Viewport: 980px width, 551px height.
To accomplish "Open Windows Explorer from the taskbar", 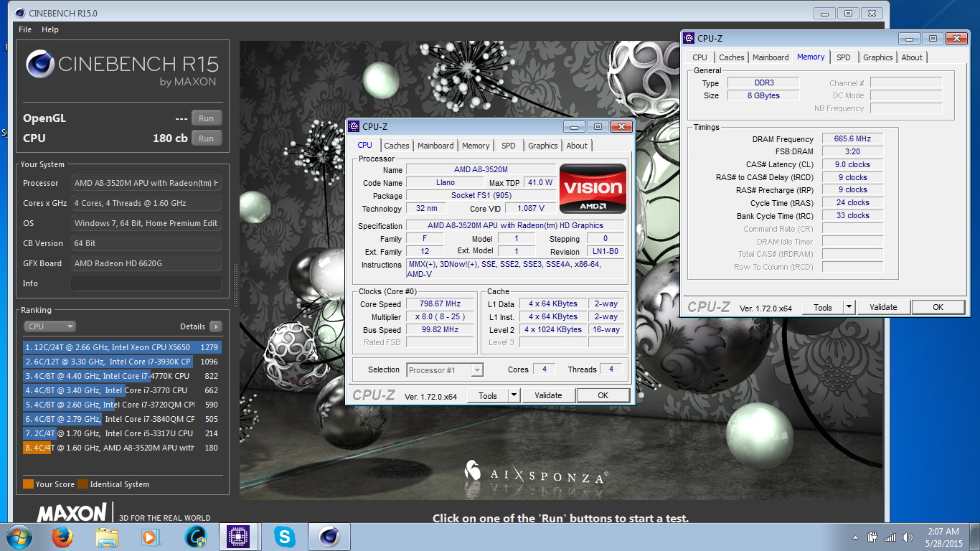I will click(107, 537).
